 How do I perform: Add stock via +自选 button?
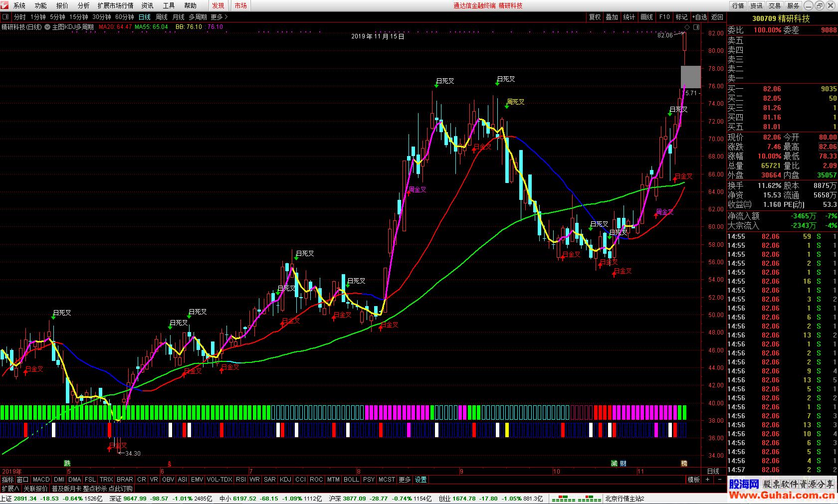pos(699,17)
